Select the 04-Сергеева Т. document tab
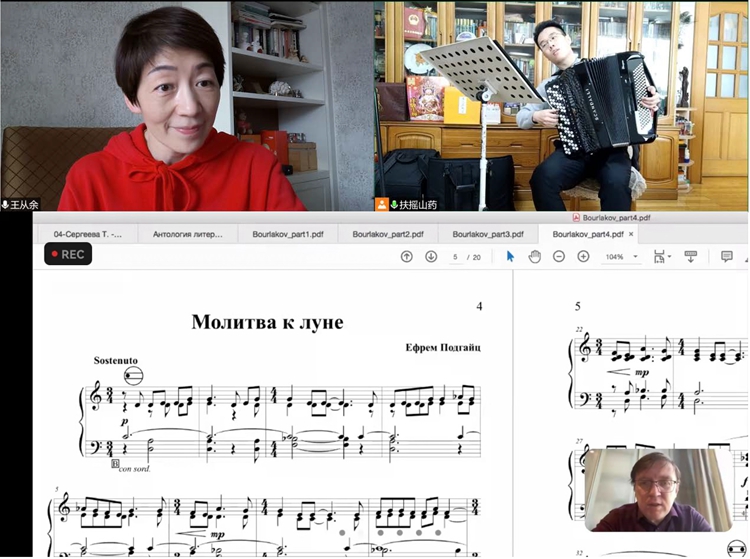 point(88,234)
